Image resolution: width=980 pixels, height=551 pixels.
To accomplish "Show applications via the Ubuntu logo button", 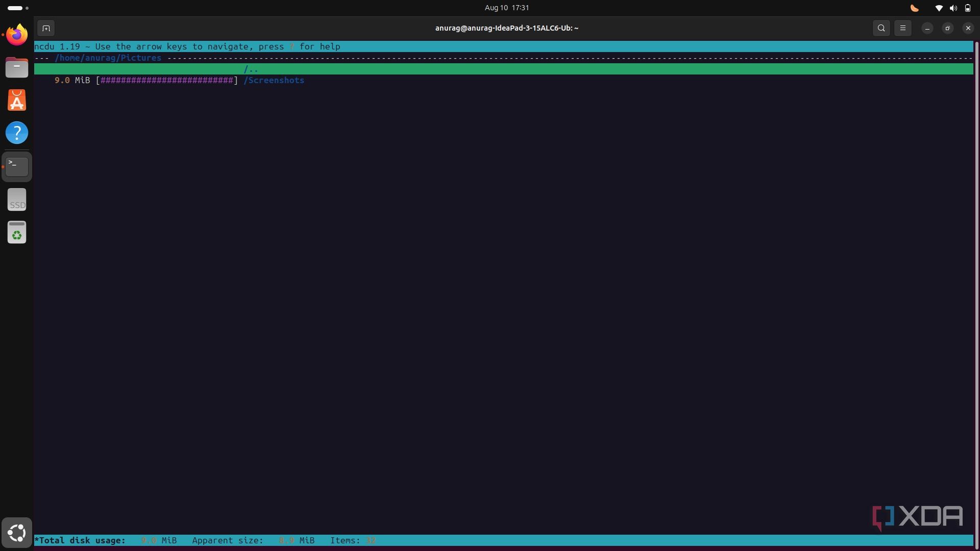I will [17, 533].
